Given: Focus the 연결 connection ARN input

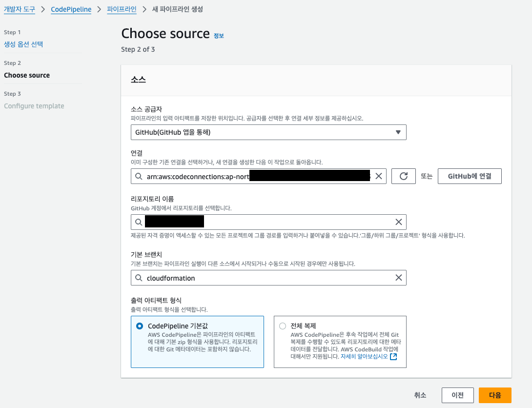Looking at the screenshot, I should click(x=258, y=176).
